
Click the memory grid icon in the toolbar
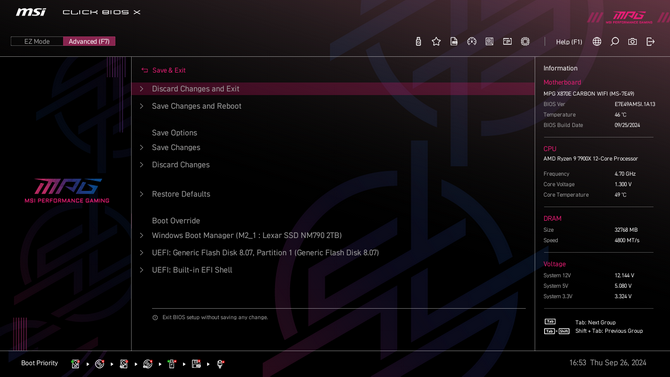point(489,41)
